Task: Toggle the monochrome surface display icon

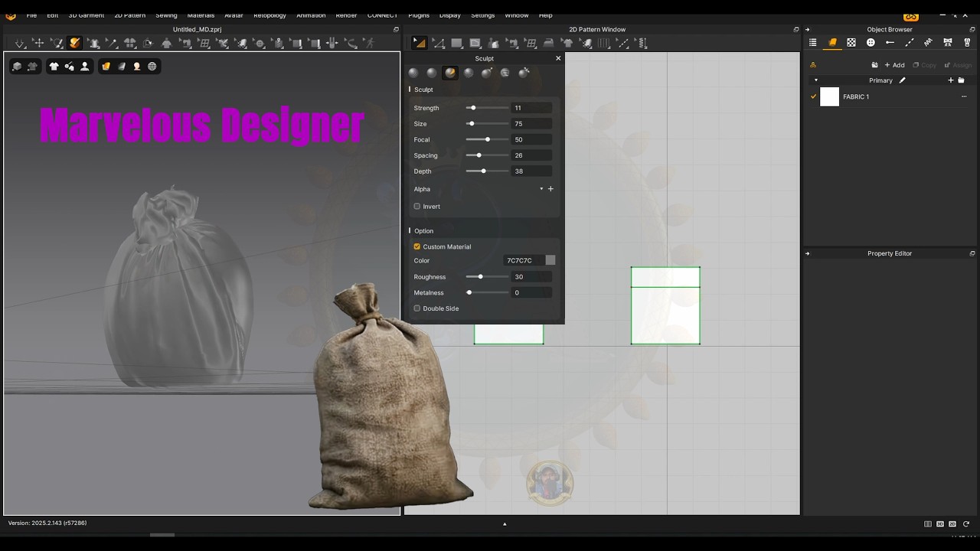Action: pos(121,67)
